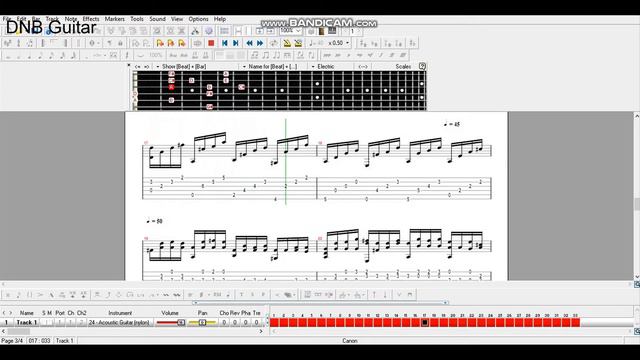The image size is (640, 360).
Task: Click the fretboard panel help icon
Action: [422, 67]
